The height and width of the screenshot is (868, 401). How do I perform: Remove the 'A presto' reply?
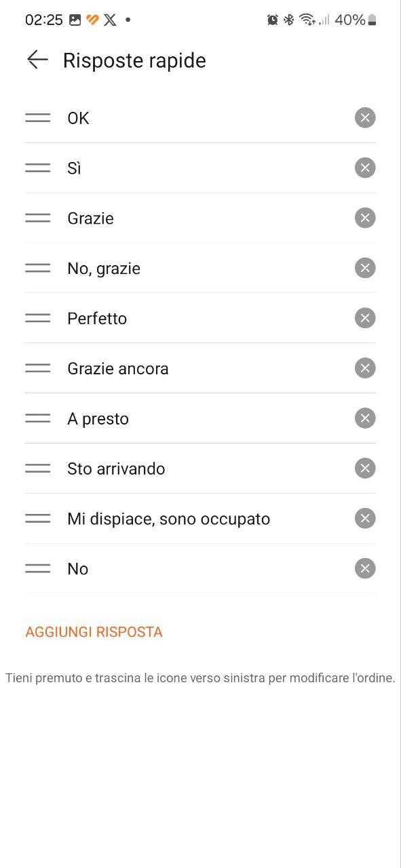click(x=365, y=418)
